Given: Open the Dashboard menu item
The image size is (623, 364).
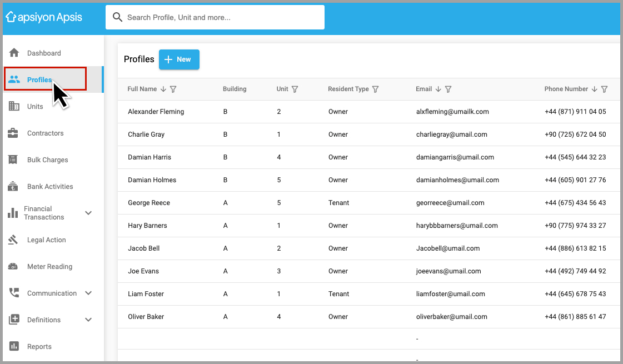Looking at the screenshot, I should click(53, 53).
